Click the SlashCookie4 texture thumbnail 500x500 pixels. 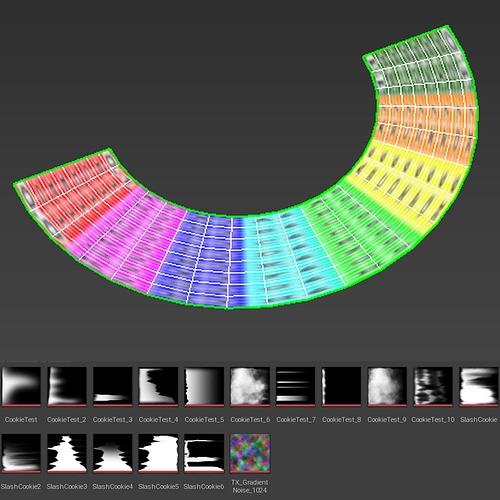pyautogui.click(x=113, y=454)
